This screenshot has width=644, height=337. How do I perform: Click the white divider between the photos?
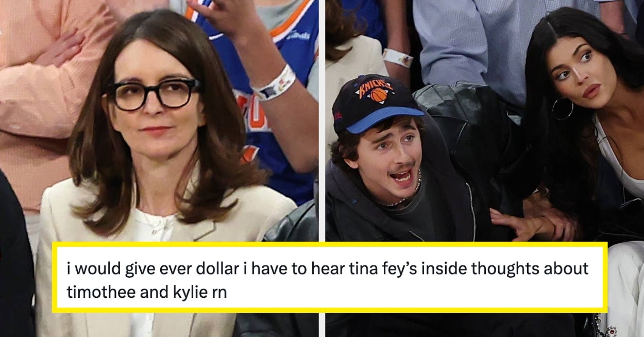pyautogui.click(x=321, y=168)
